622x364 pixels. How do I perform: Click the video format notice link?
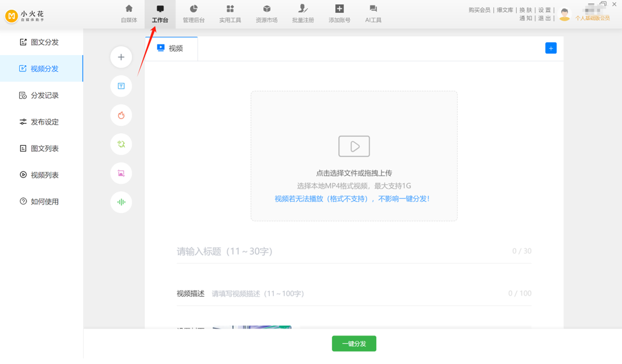354,198
